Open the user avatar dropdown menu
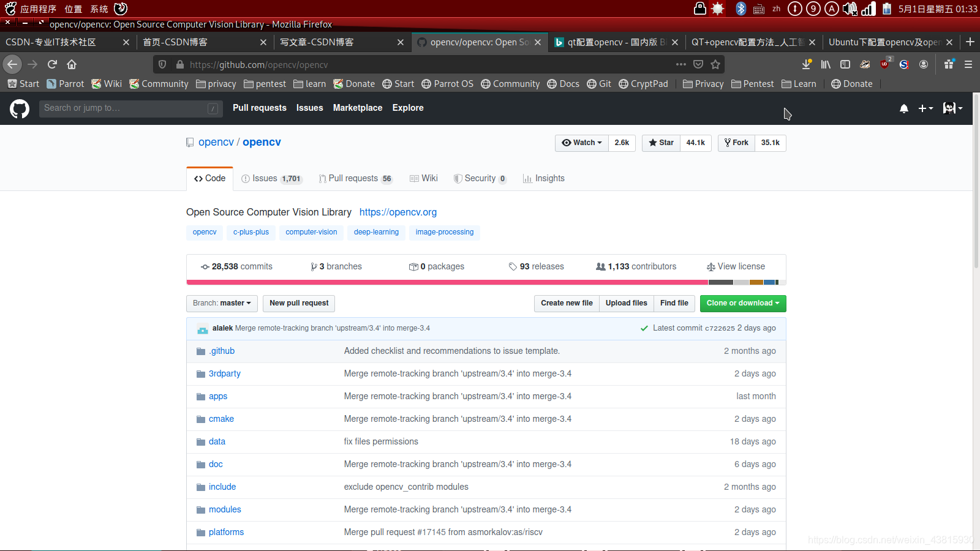Screen dimensions: 980x551 [952, 108]
